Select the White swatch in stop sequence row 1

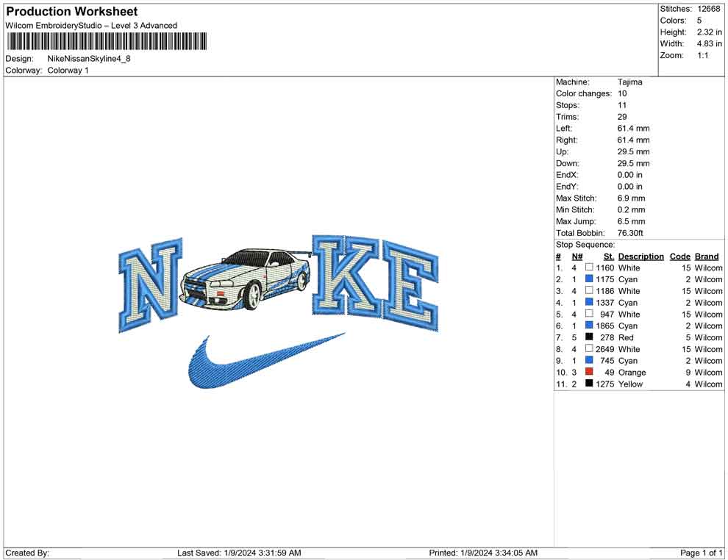(589, 268)
